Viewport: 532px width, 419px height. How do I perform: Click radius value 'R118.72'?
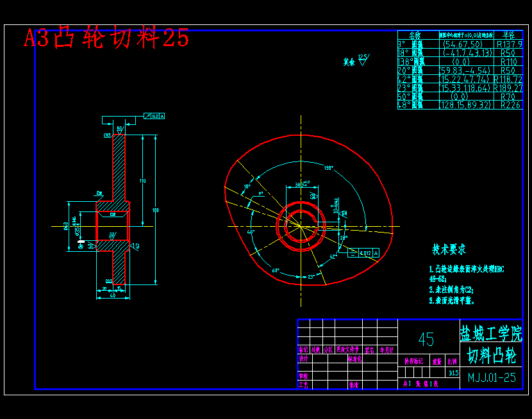tap(508, 79)
